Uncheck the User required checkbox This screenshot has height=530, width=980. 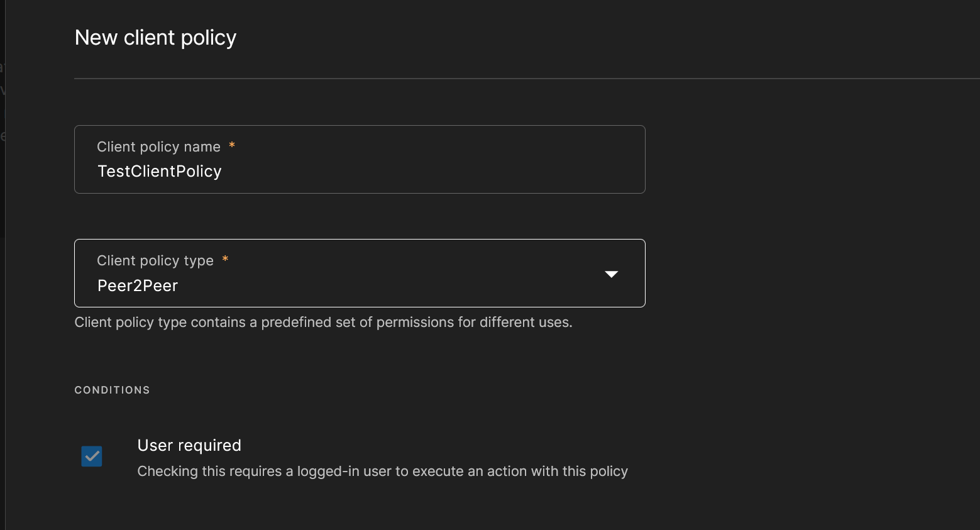(x=92, y=456)
